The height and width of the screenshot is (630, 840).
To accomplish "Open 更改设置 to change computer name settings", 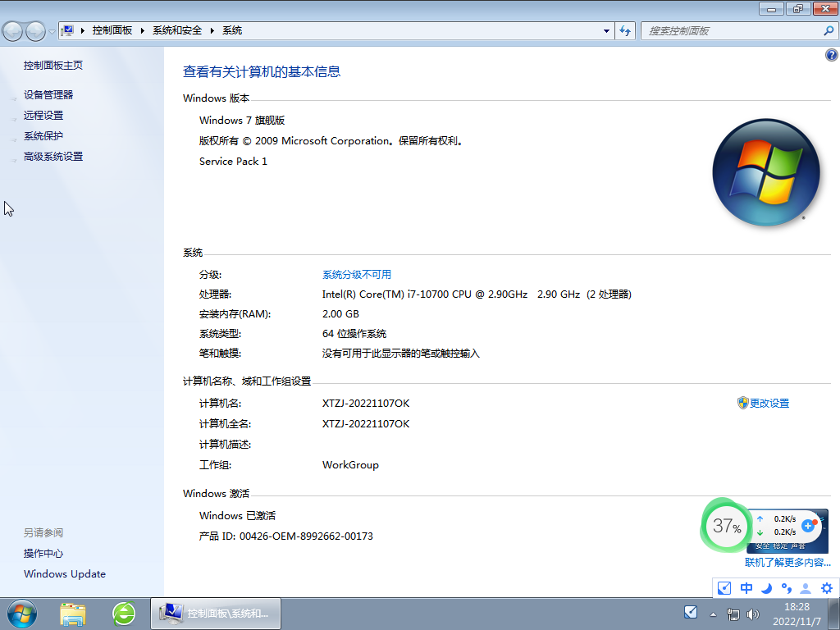I will (769, 403).
